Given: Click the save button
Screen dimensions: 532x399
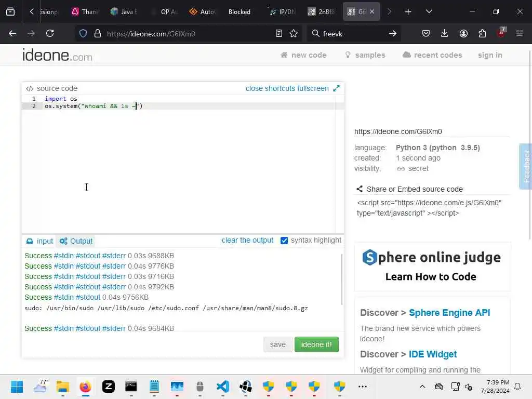Looking at the screenshot, I should tap(277, 344).
